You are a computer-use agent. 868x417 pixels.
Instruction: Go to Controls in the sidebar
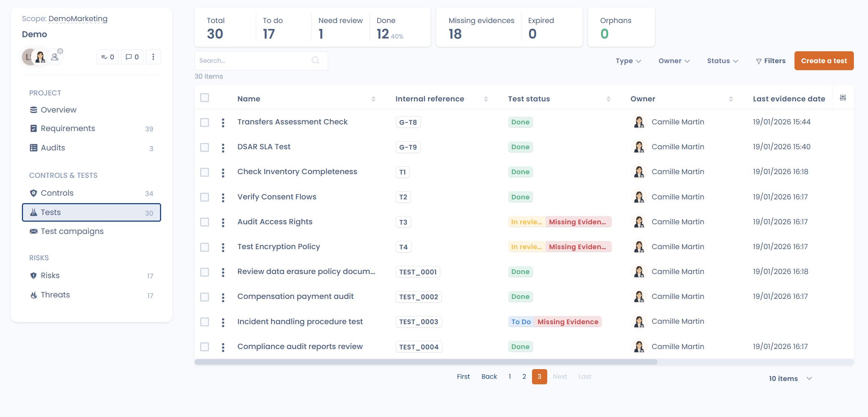tap(57, 193)
